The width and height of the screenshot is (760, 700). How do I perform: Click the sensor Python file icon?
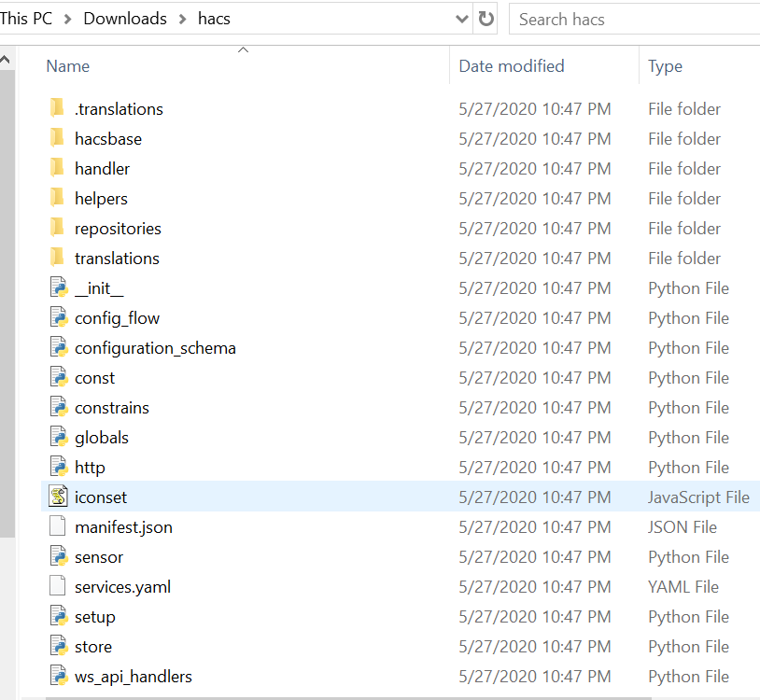tap(59, 556)
